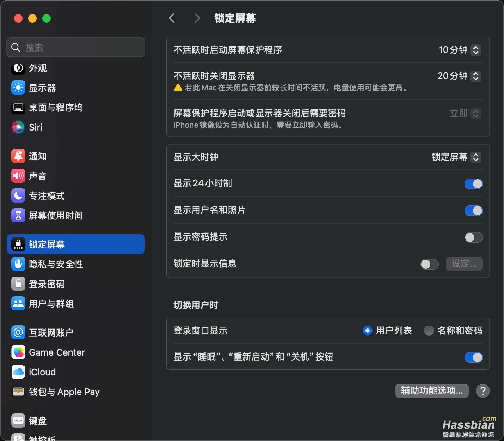Click the 通知 notifications bell icon
The width and height of the screenshot is (504, 441).
(x=18, y=156)
